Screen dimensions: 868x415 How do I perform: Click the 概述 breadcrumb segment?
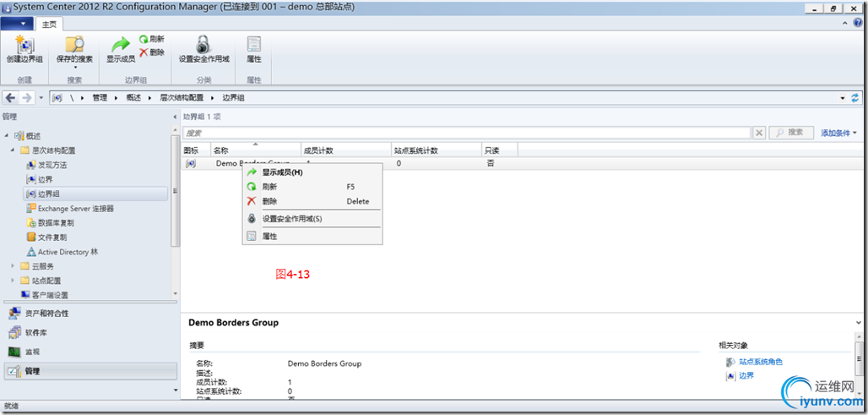[x=133, y=97]
